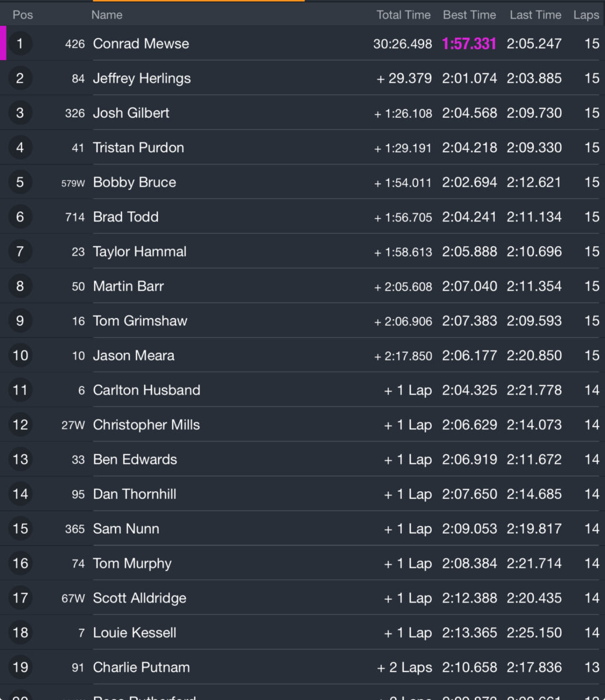Click the position 5 circle badge

pos(20,182)
